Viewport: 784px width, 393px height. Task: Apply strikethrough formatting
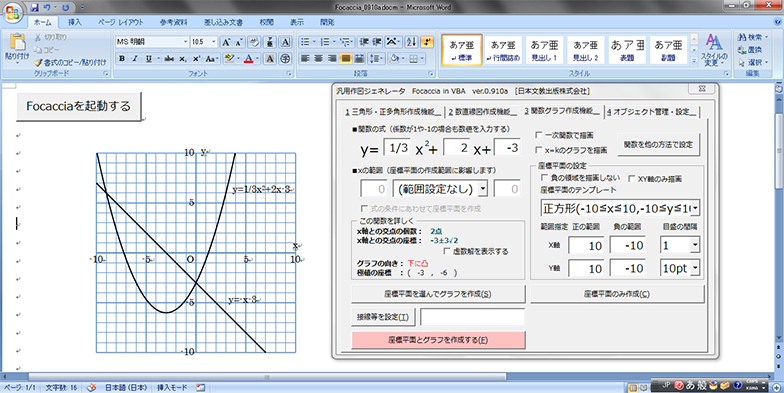[169, 58]
